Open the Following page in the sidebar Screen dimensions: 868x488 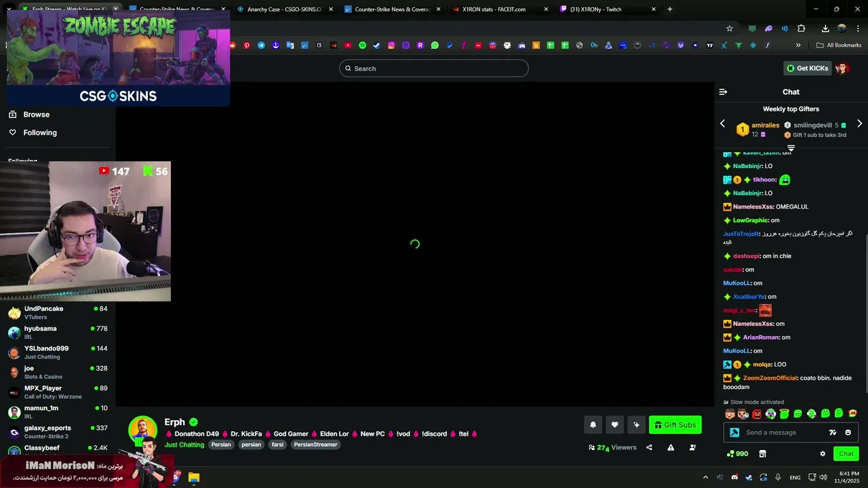pyautogui.click(x=40, y=133)
